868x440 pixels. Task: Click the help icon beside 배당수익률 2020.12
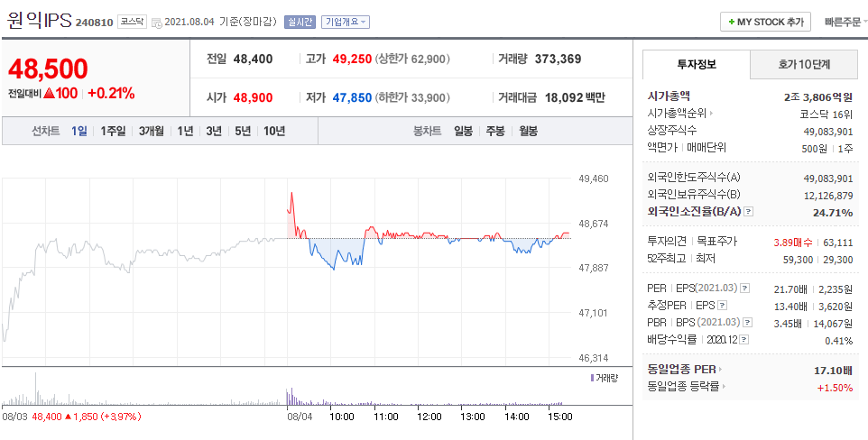pyautogui.click(x=744, y=340)
